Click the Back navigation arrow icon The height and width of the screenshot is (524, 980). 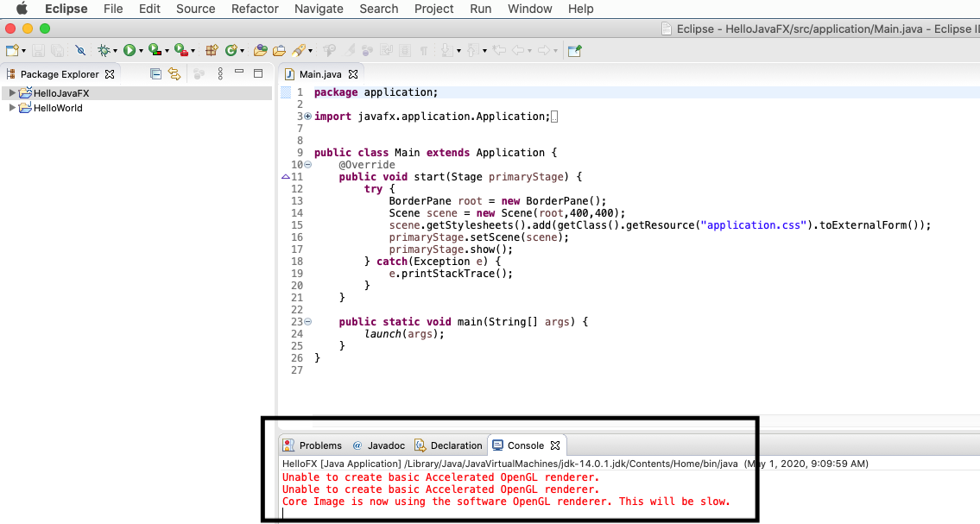click(518, 51)
